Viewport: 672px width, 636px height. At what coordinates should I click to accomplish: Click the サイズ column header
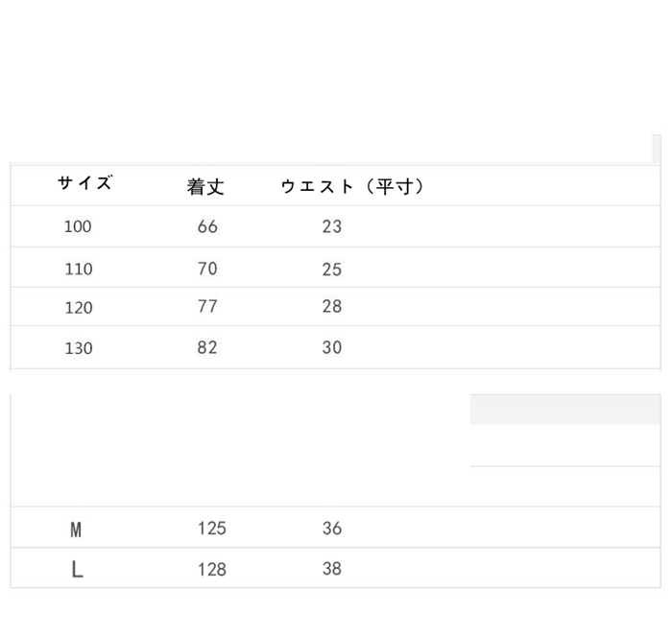point(84,183)
